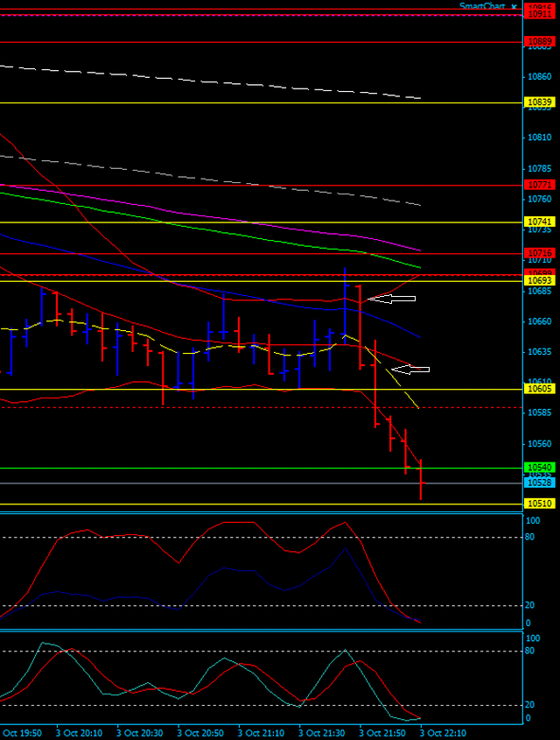Click the red 10716 price label
The image size is (560, 740).
pyautogui.click(x=538, y=253)
